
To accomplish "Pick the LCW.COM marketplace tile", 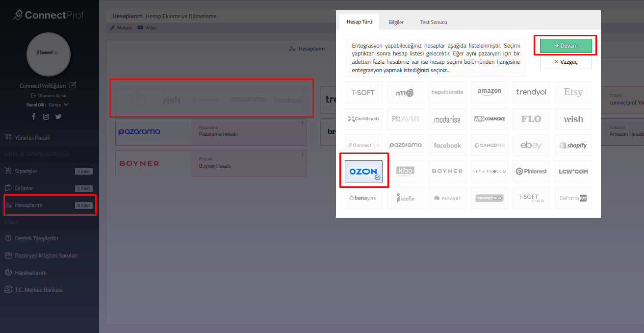I will click(x=573, y=171).
